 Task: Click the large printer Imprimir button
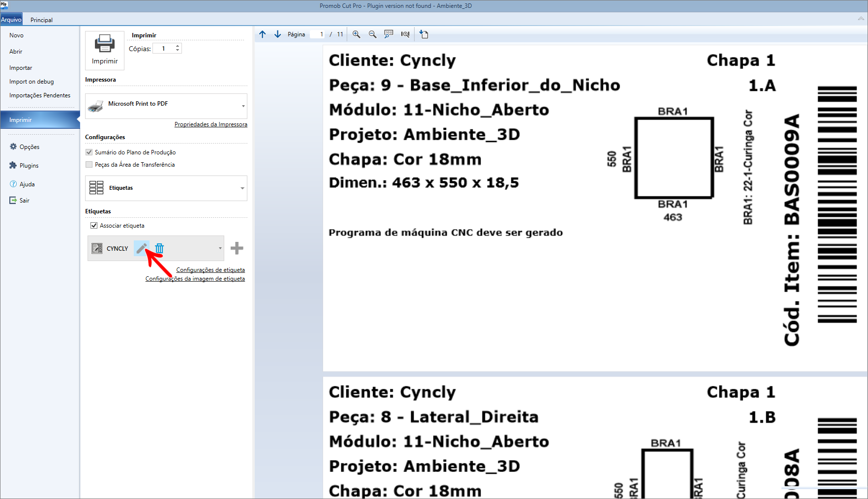(x=105, y=50)
